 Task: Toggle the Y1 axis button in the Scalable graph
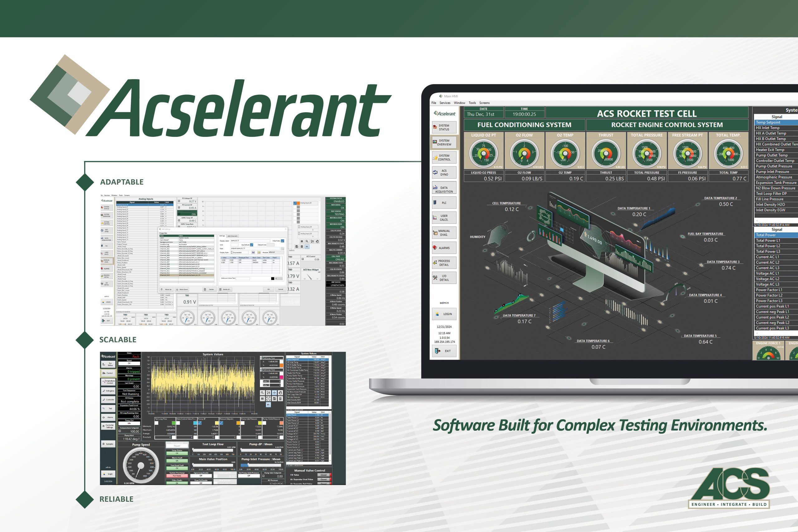coord(268,405)
